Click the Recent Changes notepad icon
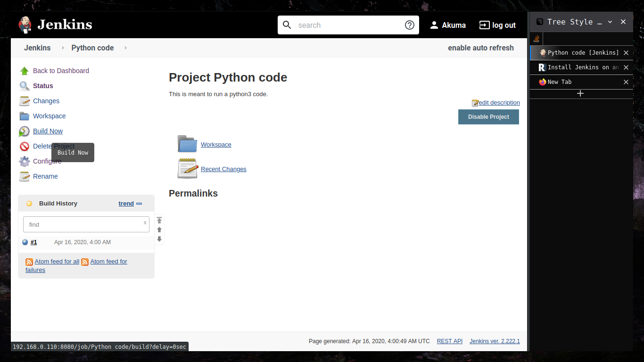Screen dimensions: 644x362 click(187, 168)
